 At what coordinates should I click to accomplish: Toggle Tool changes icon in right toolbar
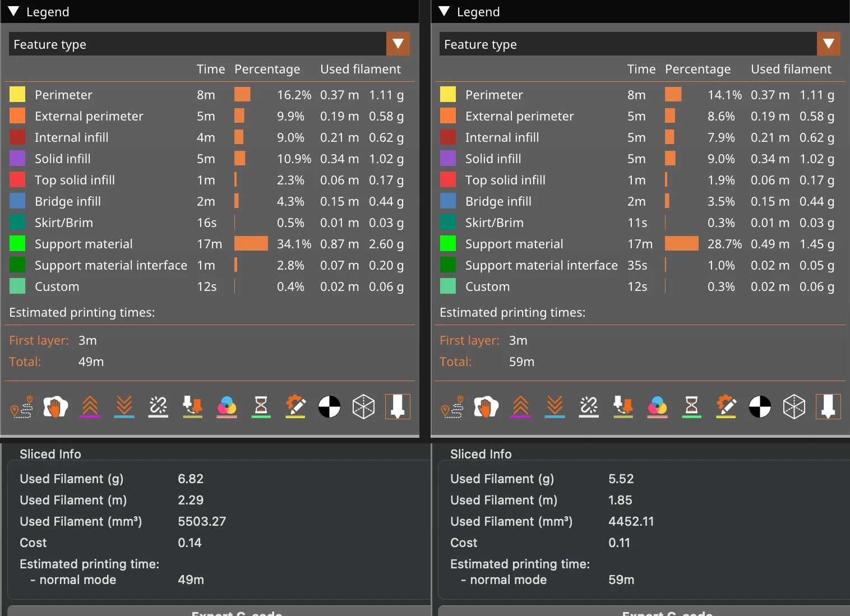(623, 407)
